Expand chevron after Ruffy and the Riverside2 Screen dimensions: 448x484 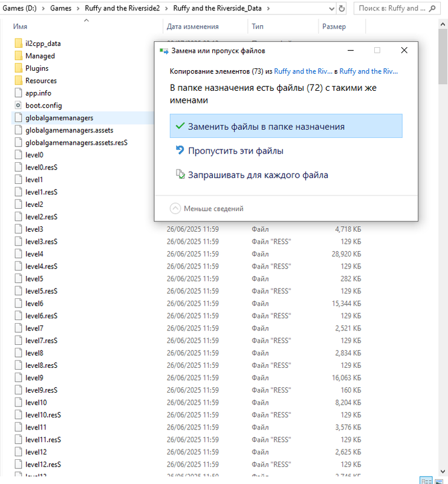tap(166, 8)
